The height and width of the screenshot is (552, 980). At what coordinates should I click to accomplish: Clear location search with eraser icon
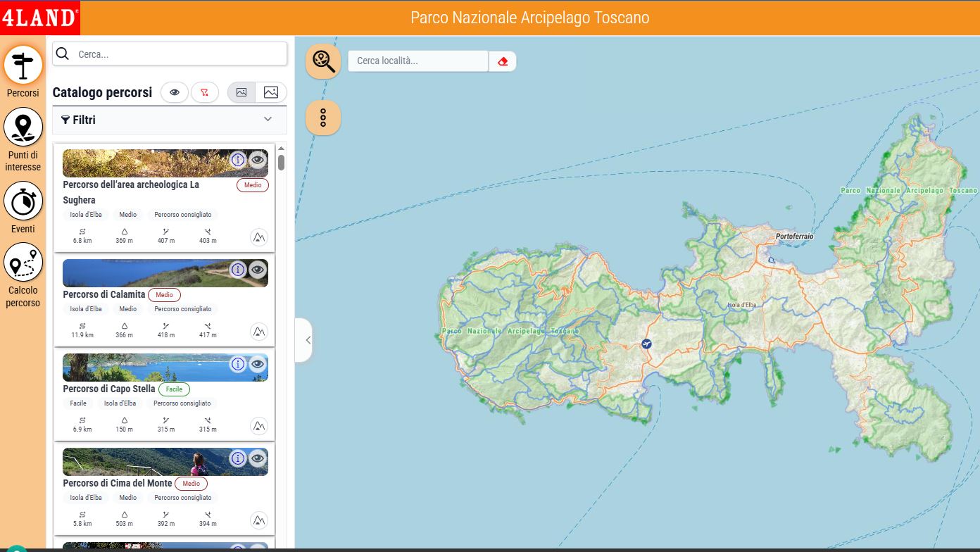[x=503, y=61]
